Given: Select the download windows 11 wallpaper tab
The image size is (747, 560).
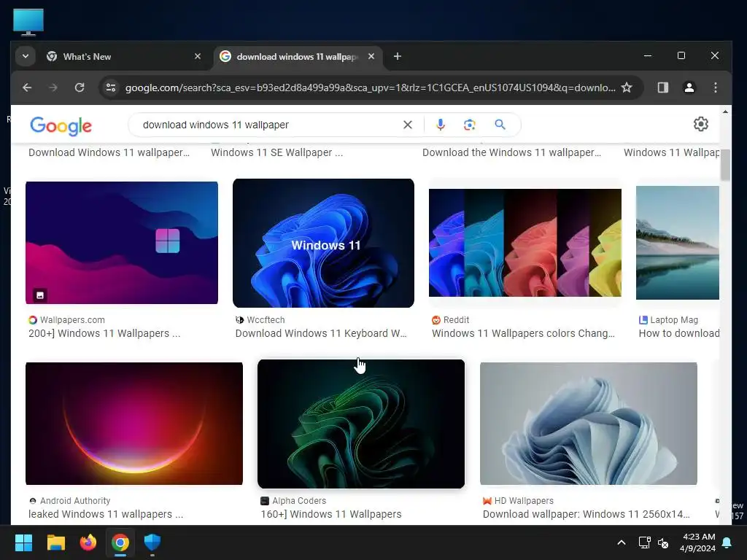Looking at the screenshot, I should [298, 57].
